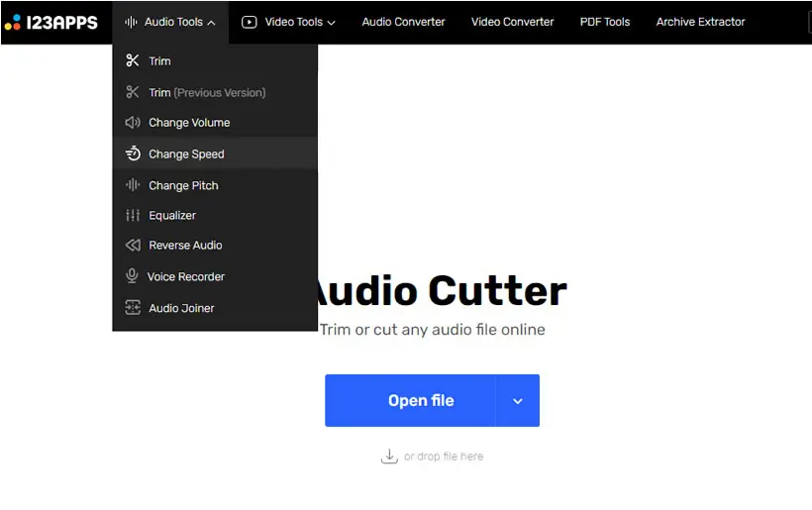Viewport: 812px width, 510px height.
Task: Click the stopwatch icon for Change Speed
Action: [x=133, y=153]
